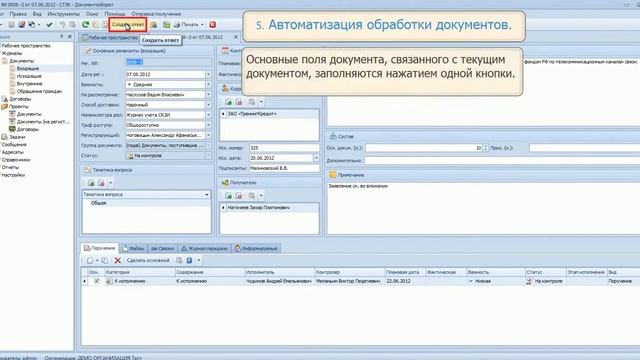
Task: Open Отправка/получение menu
Action: tap(156, 14)
